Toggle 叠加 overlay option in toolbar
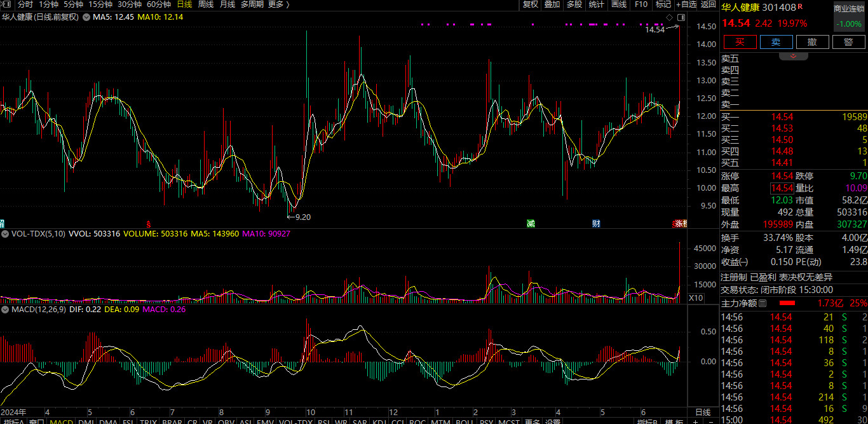The width and height of the screenshot is (868, 424). tap(552, 4)
